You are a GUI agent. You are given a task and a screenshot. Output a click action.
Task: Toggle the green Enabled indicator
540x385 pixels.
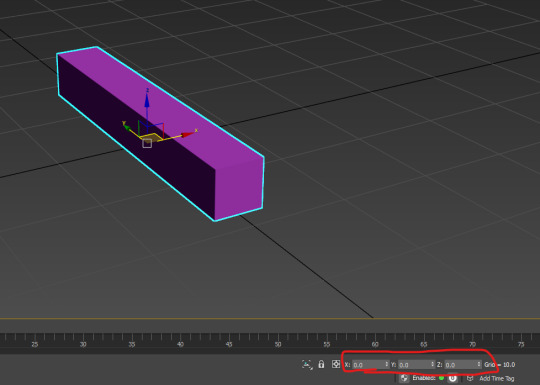441,378
